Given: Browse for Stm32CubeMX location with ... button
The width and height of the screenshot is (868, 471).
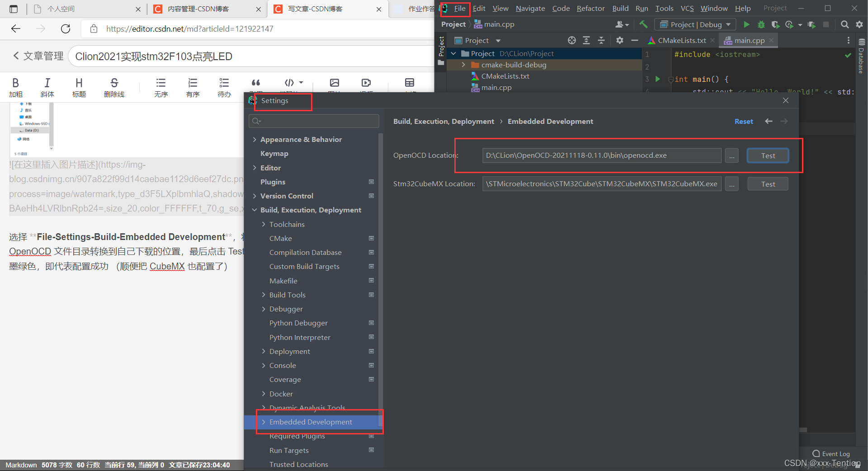Looking at the screenshot, I should click(x=731, y=184).
